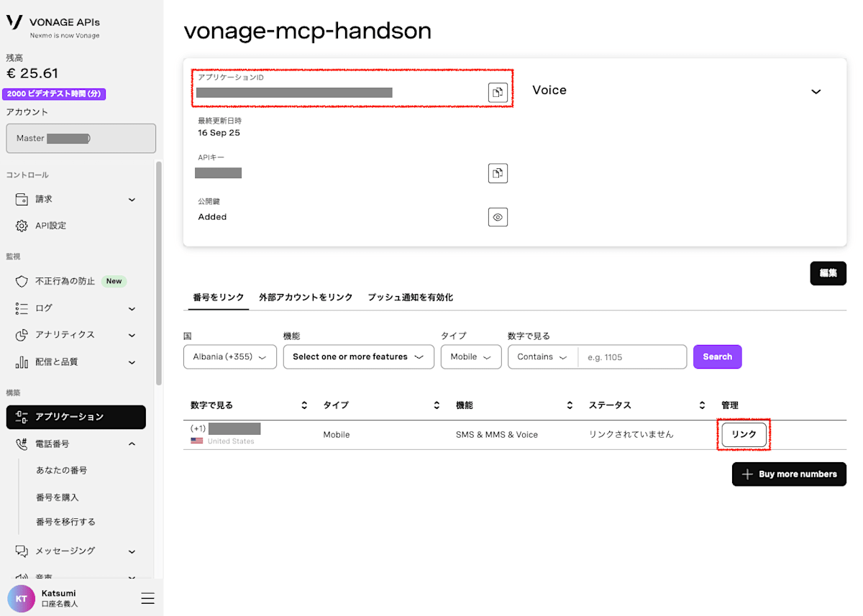
Task: Click the メッセージング chat bubbles icon
Action: click(x=22, y=551)
